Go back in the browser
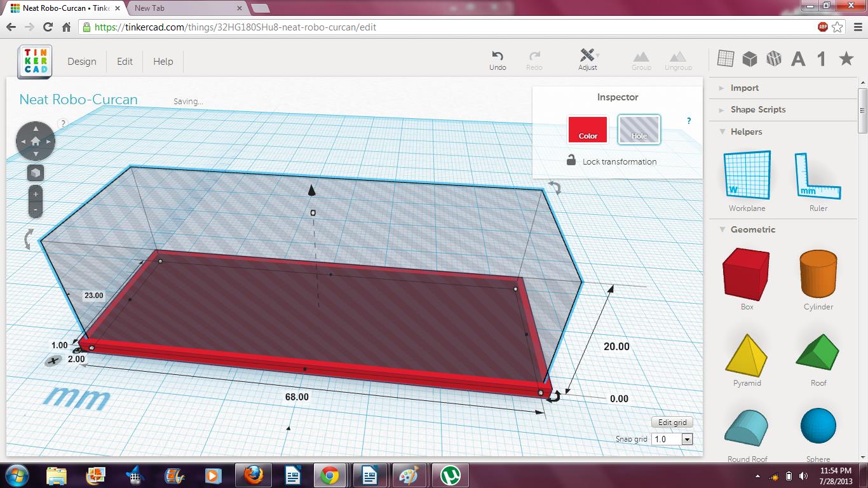 11,27
